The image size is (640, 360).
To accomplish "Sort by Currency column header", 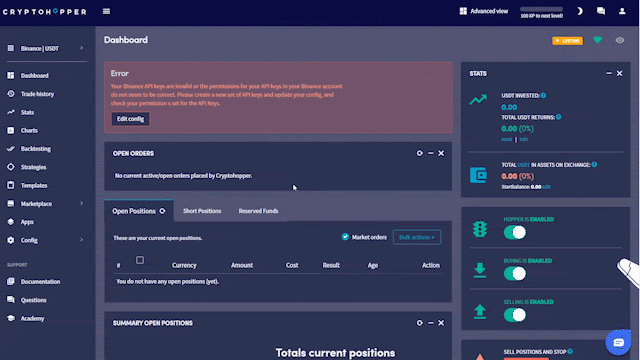I will [x=184, y=265].
